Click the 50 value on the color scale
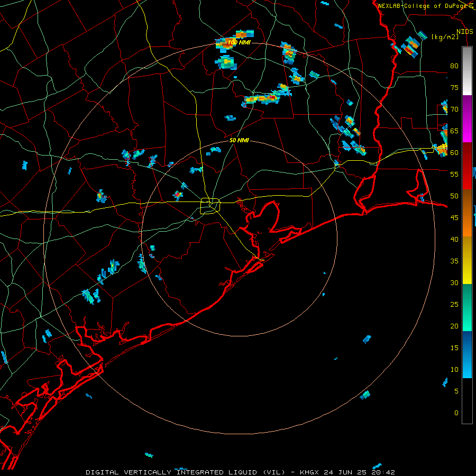This screenshot has width=476, height=476. click(x=454, y=196)
